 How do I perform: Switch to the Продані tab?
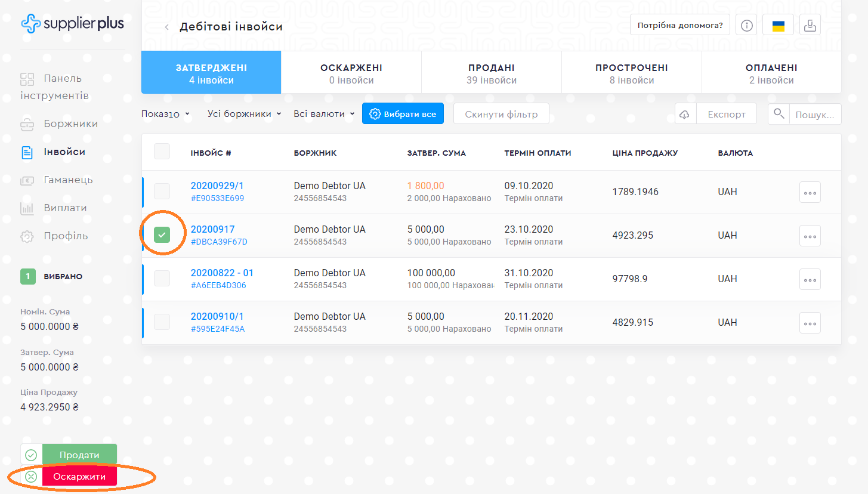(x=491, y=73)
